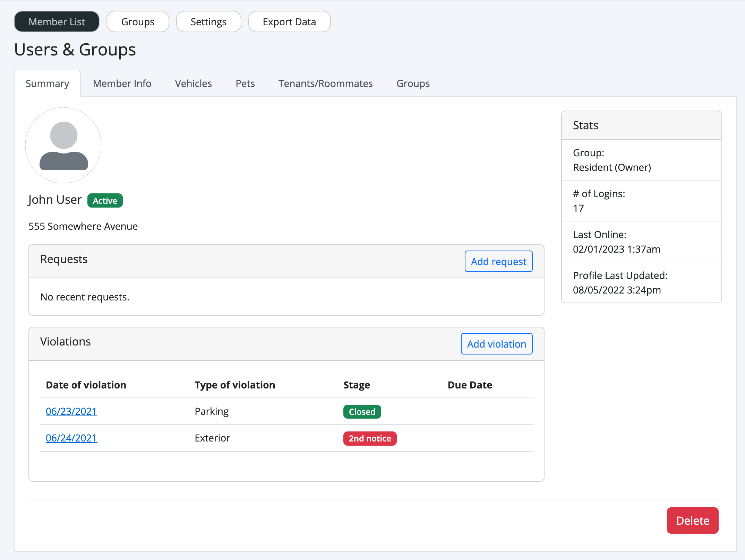This screenshot has height=560, width=745.
Task: Select the Summary tab
Action: click(x=47, y=84)
